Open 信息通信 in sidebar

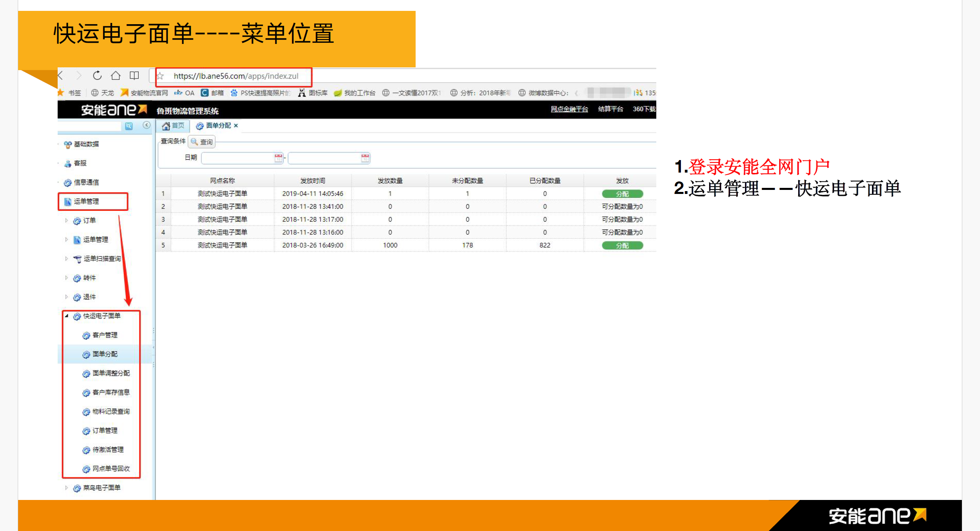click(81, 182)
